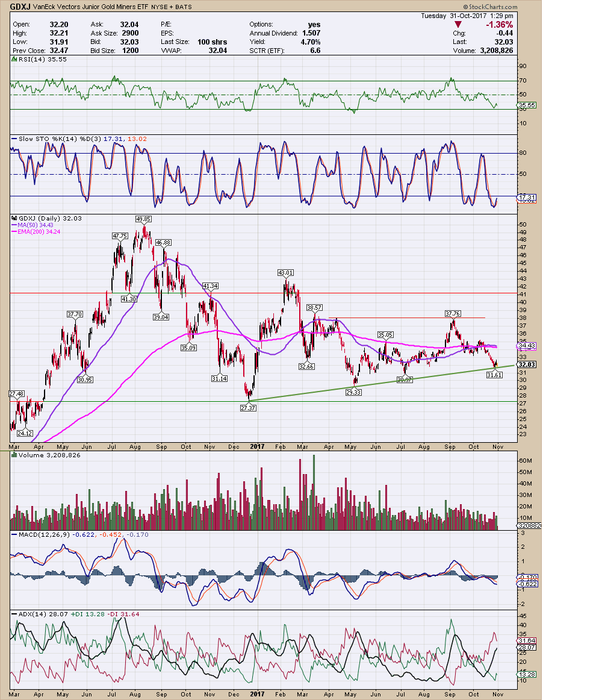
Task: Click the 27.48 price label
Action: click(16, 394)
